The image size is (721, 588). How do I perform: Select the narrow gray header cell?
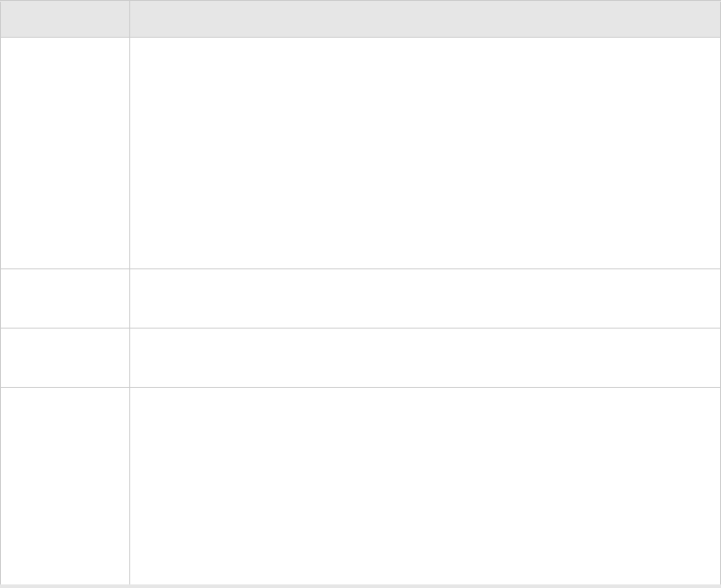click(65, 19)
